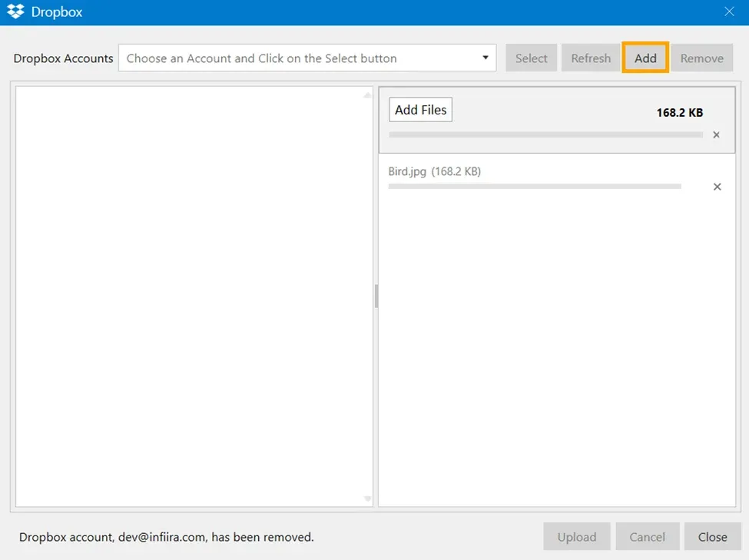Open the Add Files dialog
Screen dimensions: 749x560
(420, 110)
